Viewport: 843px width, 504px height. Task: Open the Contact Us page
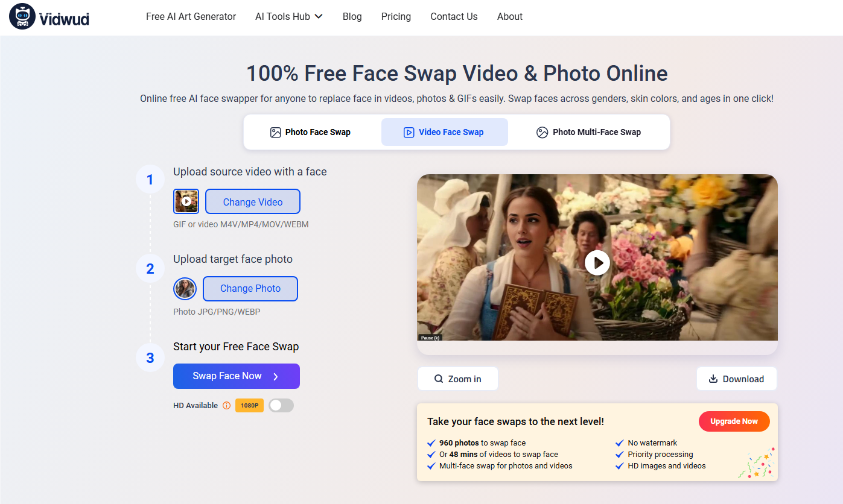click(x=454, y=17)
